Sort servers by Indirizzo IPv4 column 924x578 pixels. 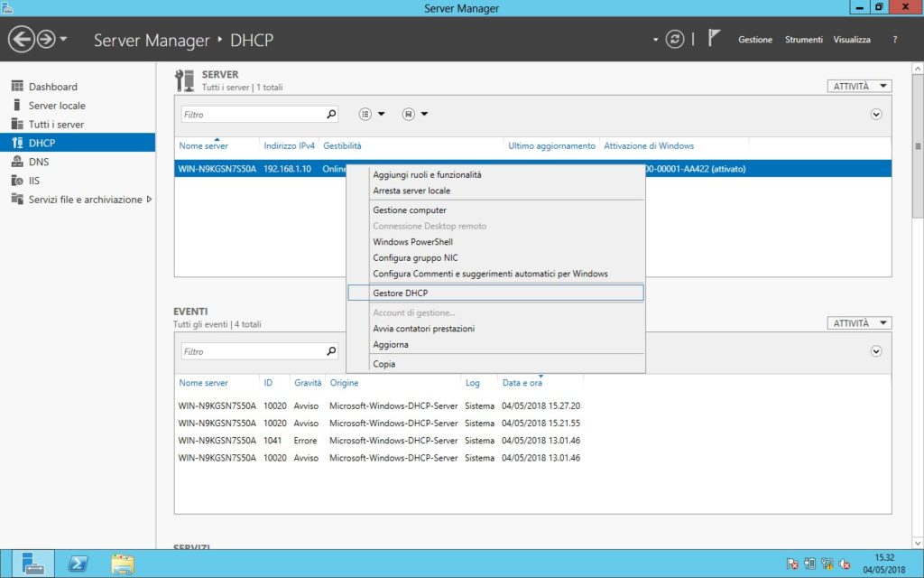290,145
